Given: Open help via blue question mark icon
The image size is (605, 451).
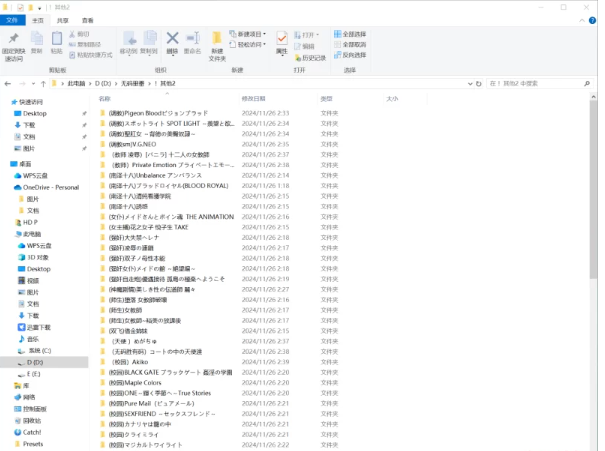Looking at the screenshot, I should click(x=592, y=20).
